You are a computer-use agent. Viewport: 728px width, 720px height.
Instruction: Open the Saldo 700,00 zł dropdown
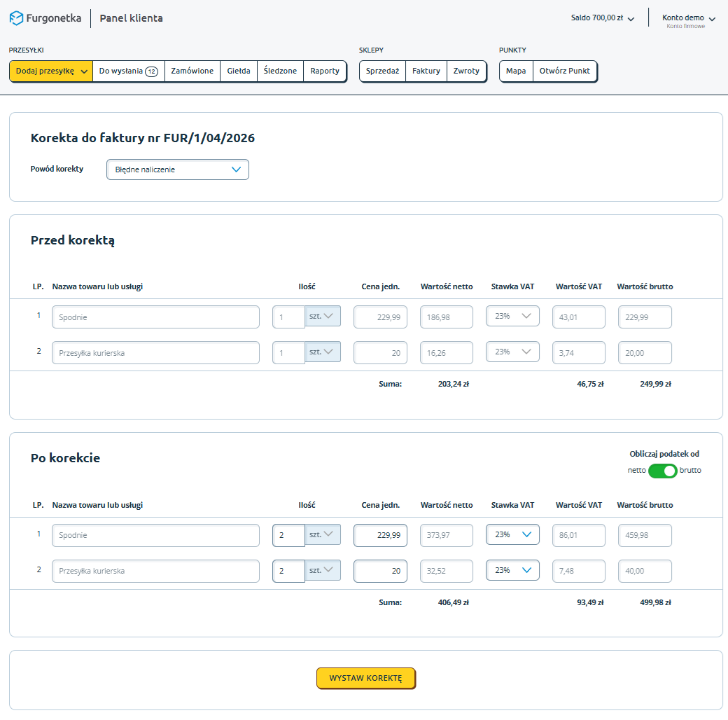click(x=602, y=18)
